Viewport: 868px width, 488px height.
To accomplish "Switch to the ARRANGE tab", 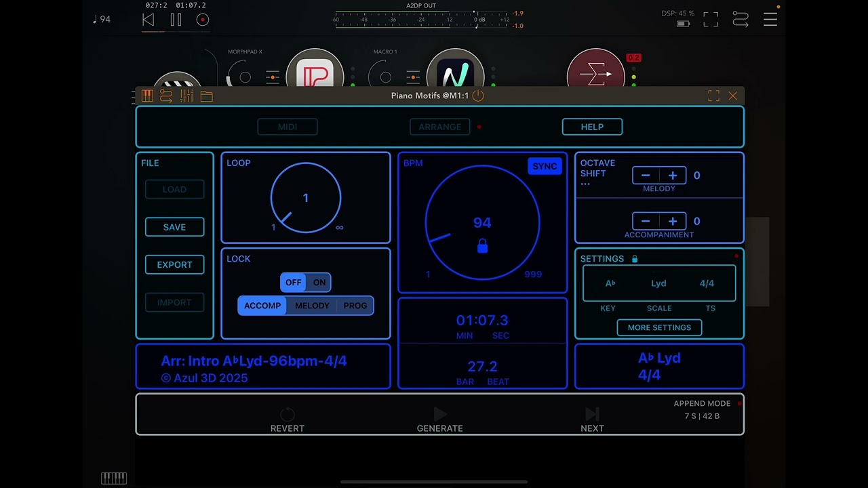I will point(439,127).
